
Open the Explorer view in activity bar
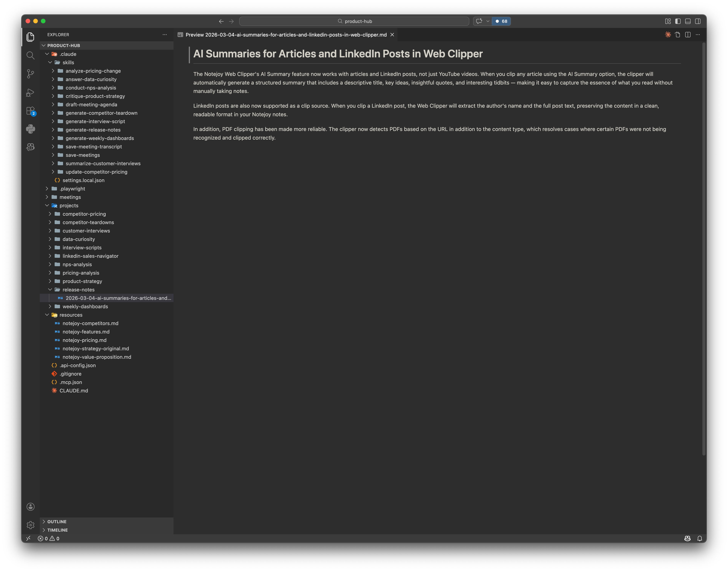click(x=30, y=37)
